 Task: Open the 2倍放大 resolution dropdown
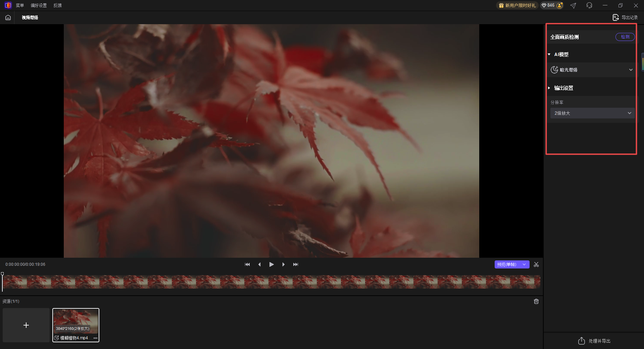(x=592, y=113)
